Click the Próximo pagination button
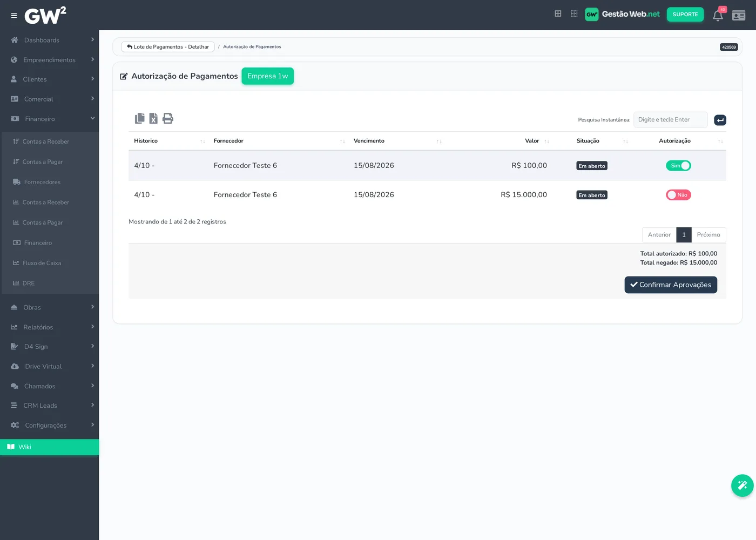The height and width of the screenshot is (540, 756). [708, 235]
